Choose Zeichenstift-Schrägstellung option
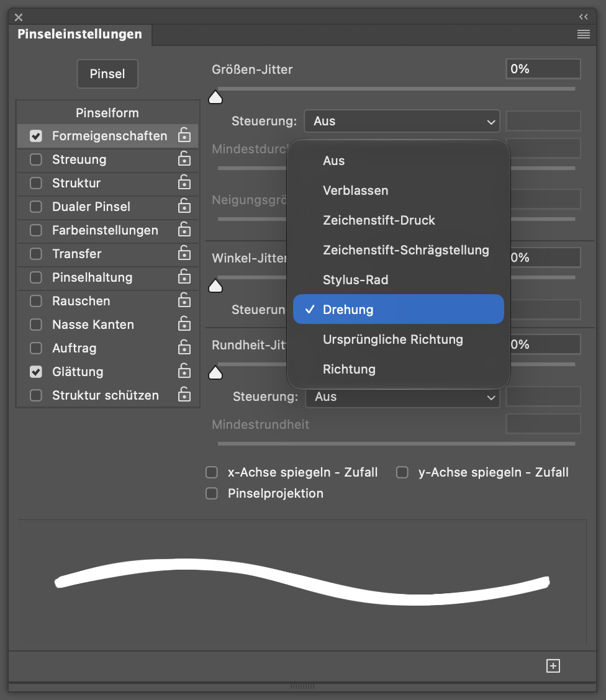Image resolution: width=606 pixels, height=700 pixels. pyautogui.click(x=399, y=250)
